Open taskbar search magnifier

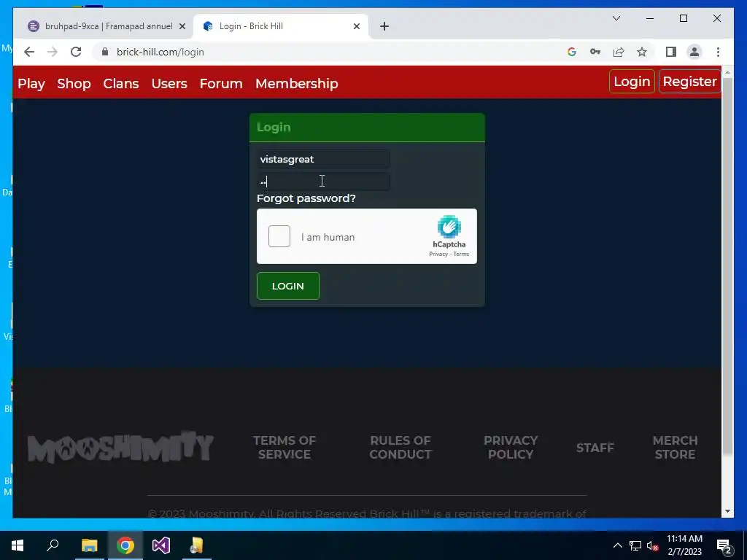(53, 545)
